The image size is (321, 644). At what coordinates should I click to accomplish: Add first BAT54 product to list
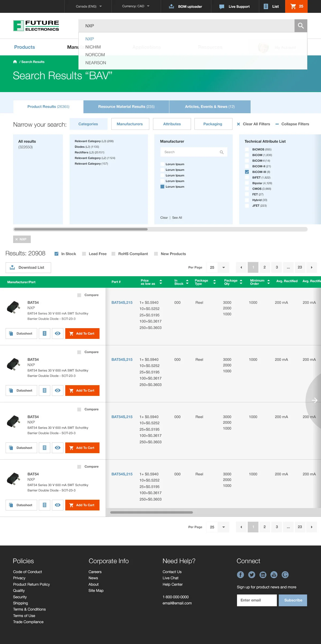pos(44,334)
